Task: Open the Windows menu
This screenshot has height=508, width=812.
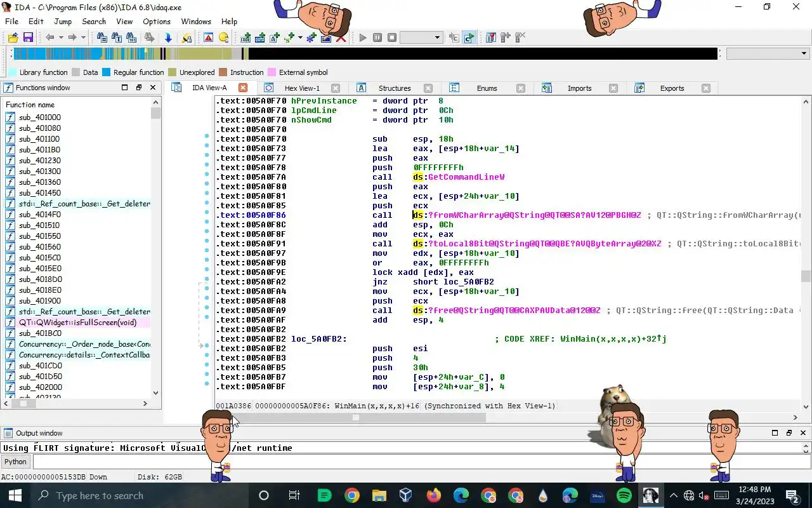Action: point(196,21)
